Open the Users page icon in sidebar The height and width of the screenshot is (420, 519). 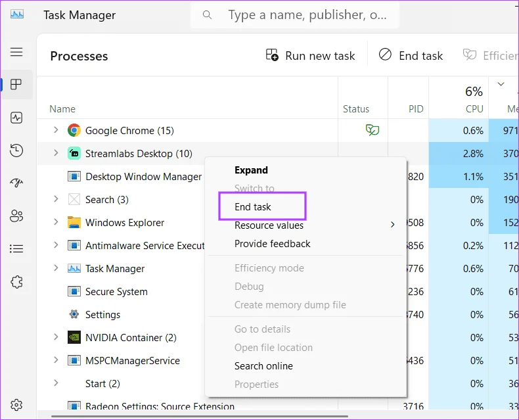(x=16, y=216)
